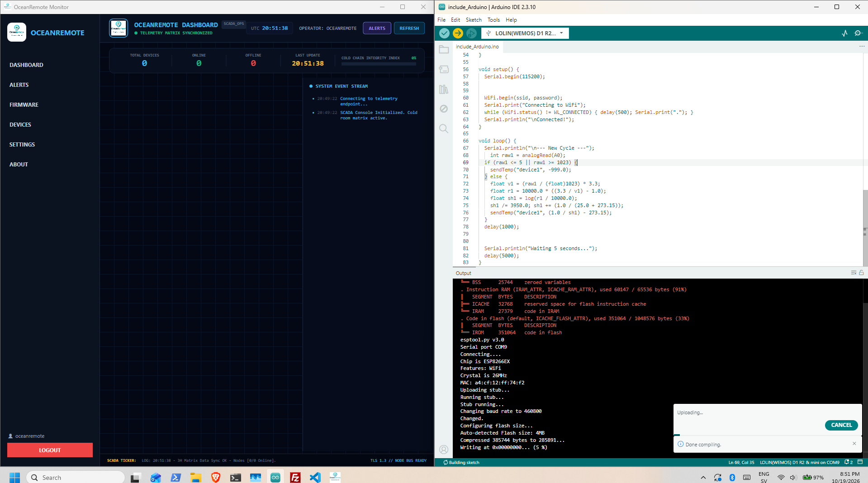Click the board and port text in Arduino status bar
This screenshot has width=868, height=483.
799,462
